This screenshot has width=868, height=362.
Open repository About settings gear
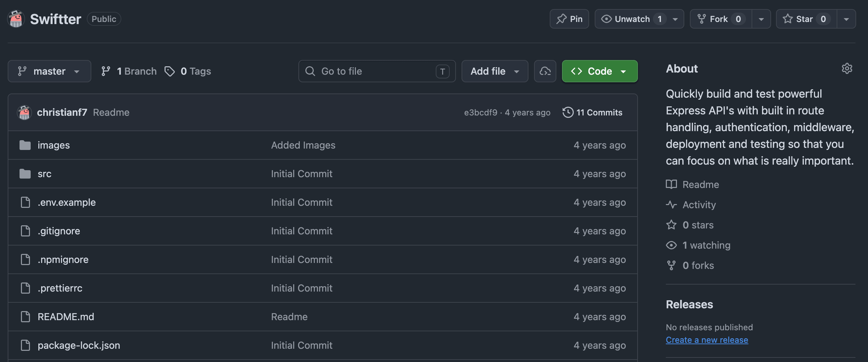click(847, 68)
